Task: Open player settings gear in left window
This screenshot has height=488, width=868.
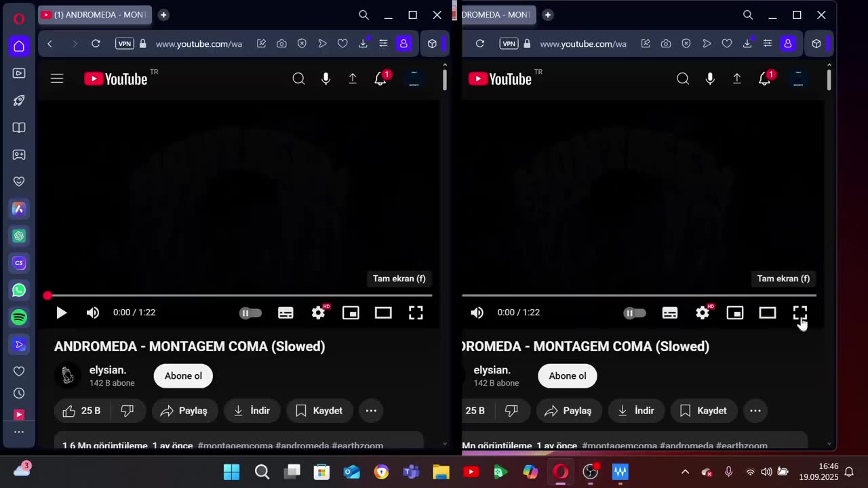Action: 318,312
